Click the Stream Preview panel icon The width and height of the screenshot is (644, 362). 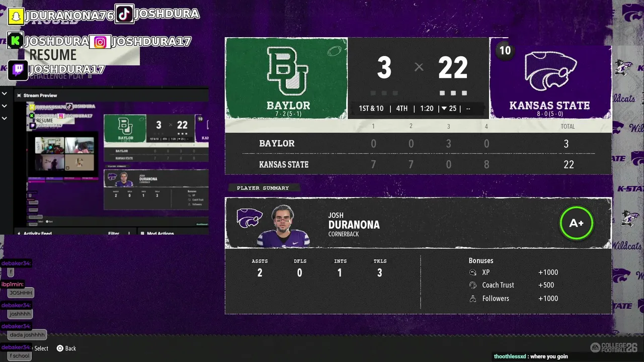pos(19,96)
